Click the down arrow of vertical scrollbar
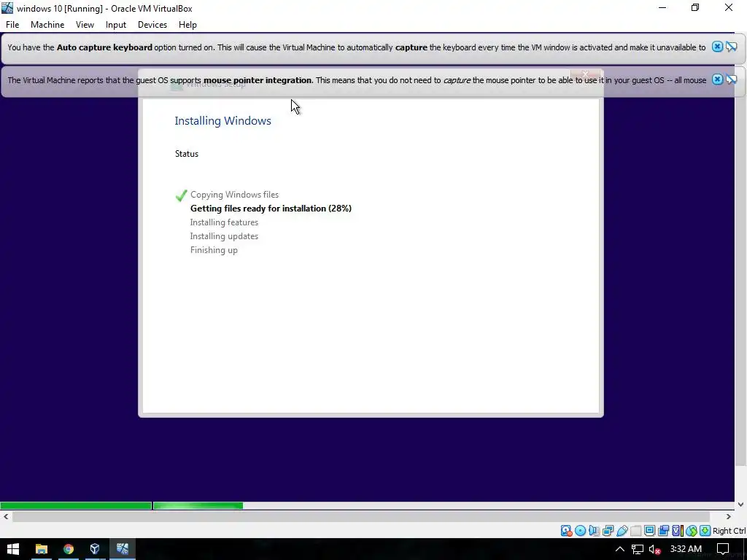Viewport: 747px width, 560px height. coord(741,505)
